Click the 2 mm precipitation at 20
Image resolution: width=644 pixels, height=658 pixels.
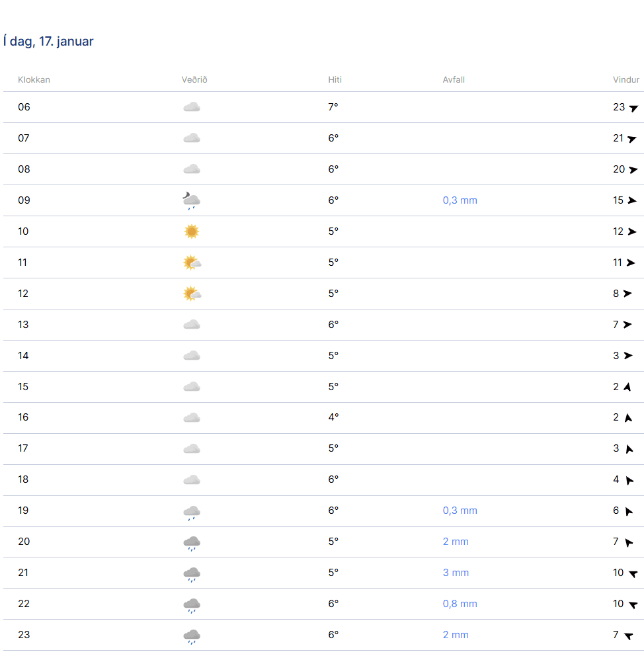456,542
